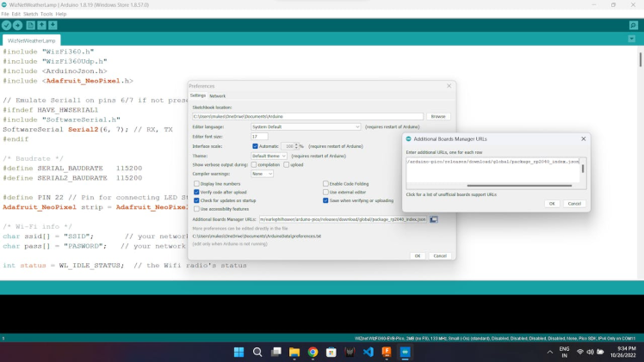The height and width of the screenshot is (362, 644).
Task: Click the Save sketch icon
Action: pyautogui.click(x=53, y=26)
